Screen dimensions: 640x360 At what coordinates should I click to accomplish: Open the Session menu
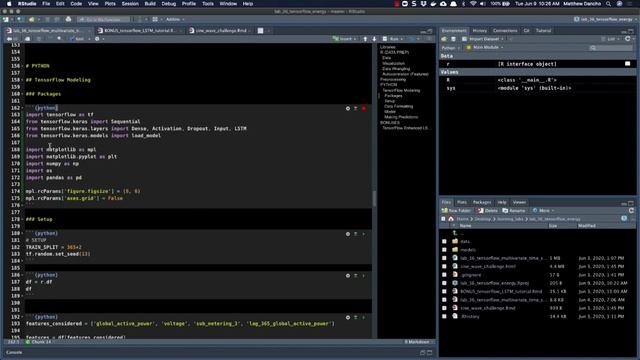tap(130, 4)
